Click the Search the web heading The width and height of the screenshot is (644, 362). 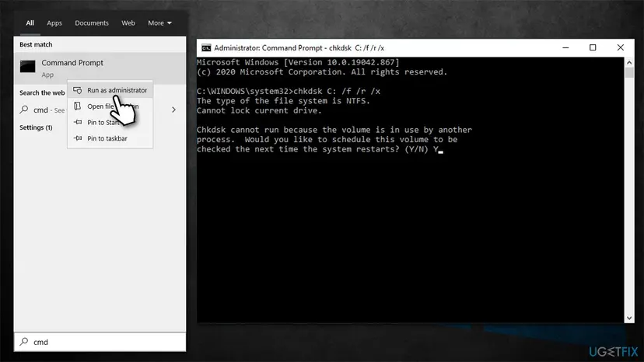pyautogui.click(x=42, y=92)
